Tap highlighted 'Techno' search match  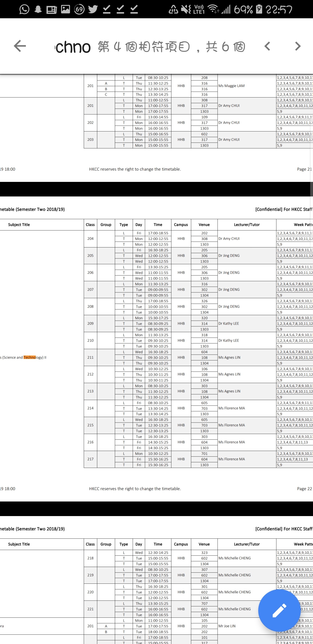(30, 357)
